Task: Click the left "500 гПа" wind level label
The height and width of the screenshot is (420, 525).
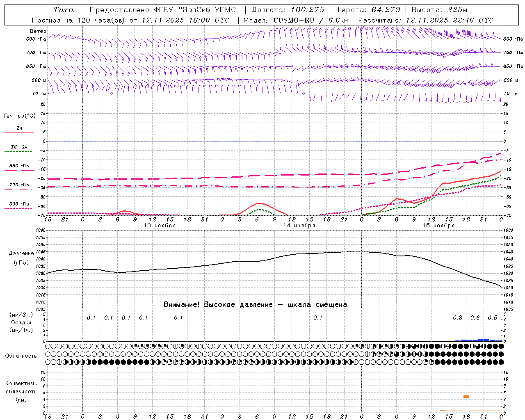Action: point(36,39)
